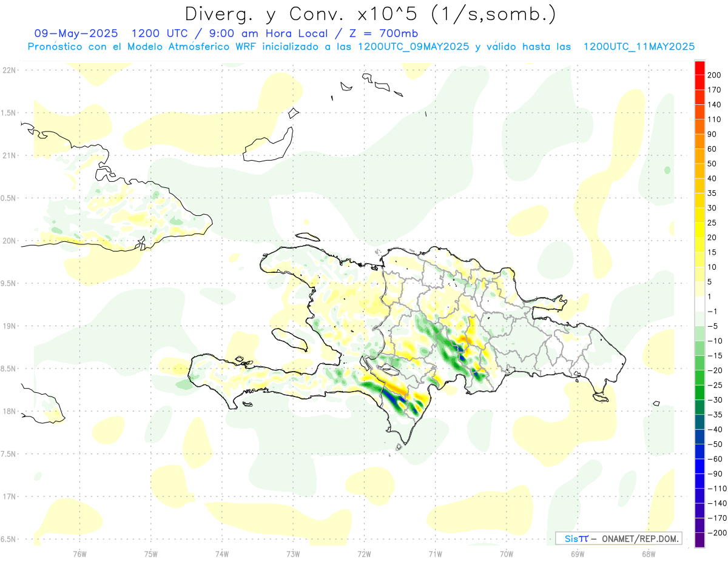Viewport: 728px width, 562px height.
Task: Click the 'Sis' logo in the credit box
Action: (x=571, y=538)
